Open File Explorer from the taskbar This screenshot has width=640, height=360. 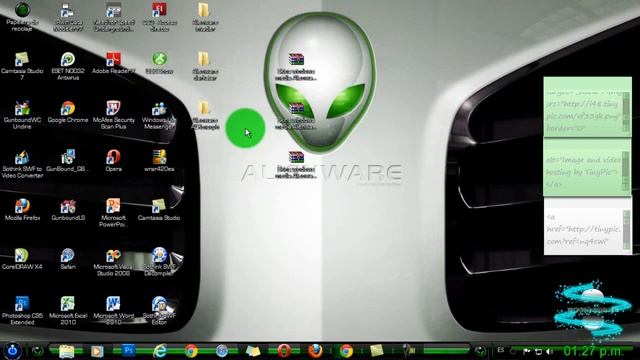pyautogui.click(x=67, y=351)
